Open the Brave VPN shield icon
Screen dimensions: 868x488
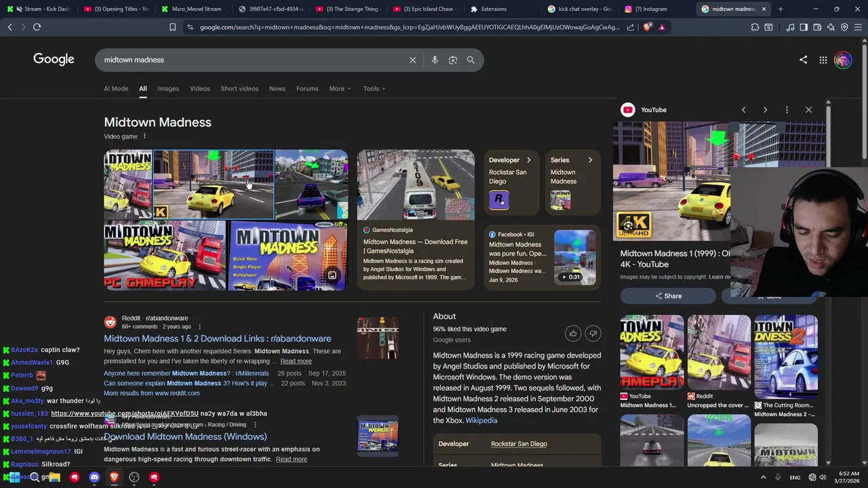point(844,27)
